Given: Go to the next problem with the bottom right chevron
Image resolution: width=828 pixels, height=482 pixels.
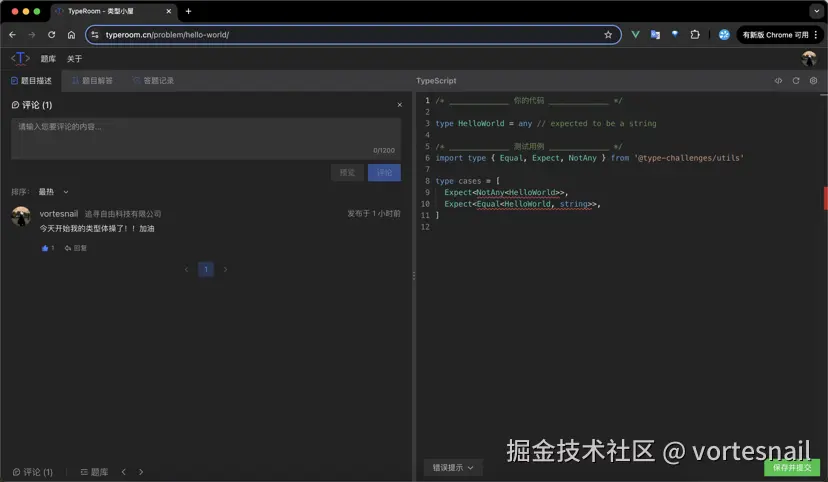Looking at the screenshot, I should (141, 472).
